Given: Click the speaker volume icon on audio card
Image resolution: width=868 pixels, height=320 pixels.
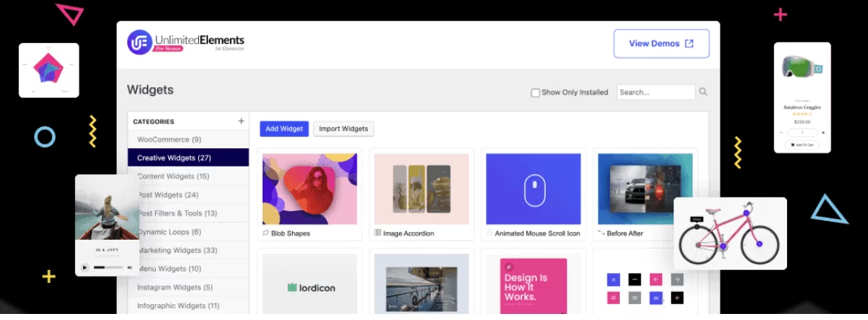Looking at the screenshot, I should coord(129,267).
